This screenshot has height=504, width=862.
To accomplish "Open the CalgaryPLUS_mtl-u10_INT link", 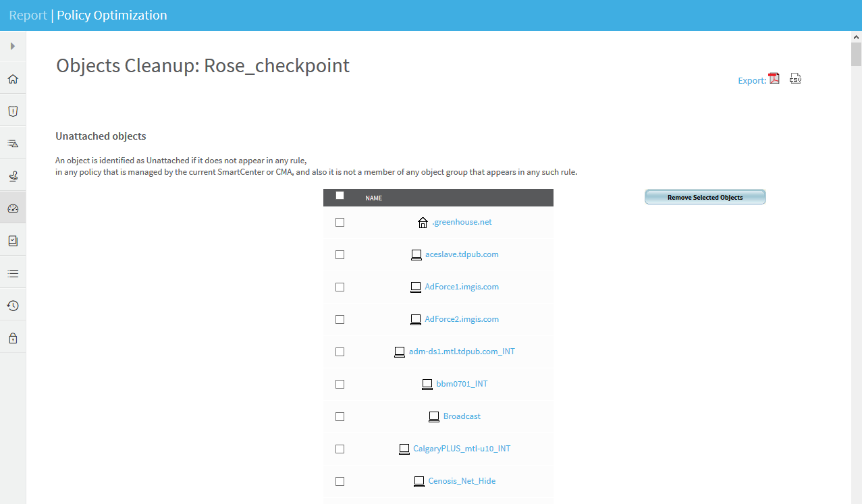I will [462, 449].
